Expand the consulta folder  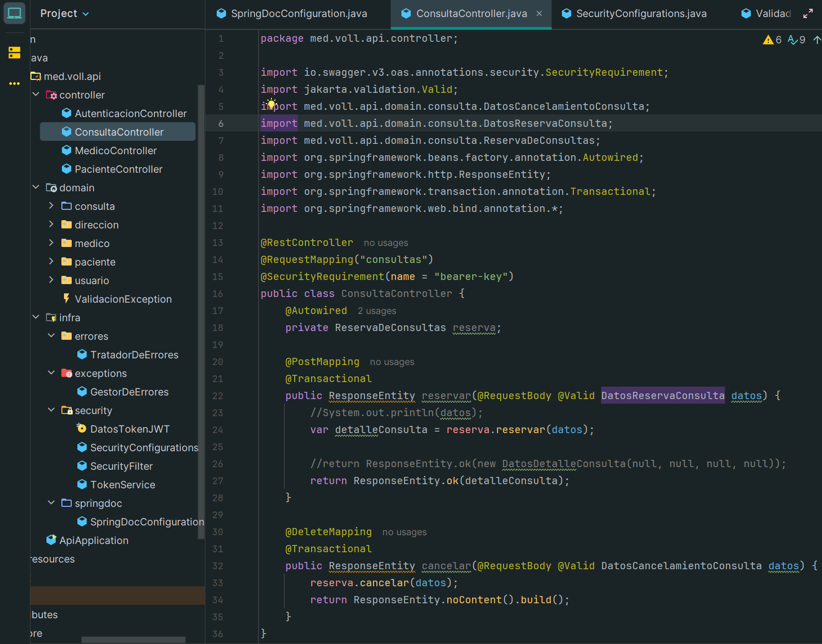51,206
